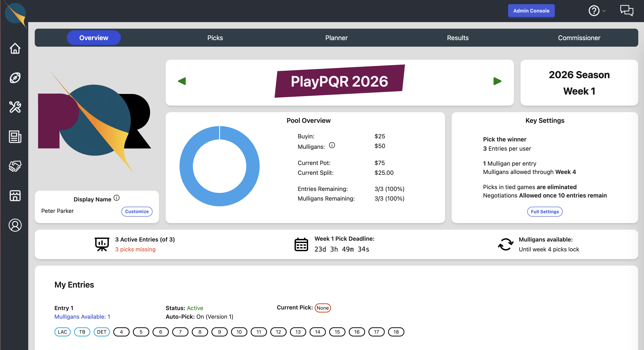Open the handshake icon in sidebar
644x350 pixels.
coord(15,166)
